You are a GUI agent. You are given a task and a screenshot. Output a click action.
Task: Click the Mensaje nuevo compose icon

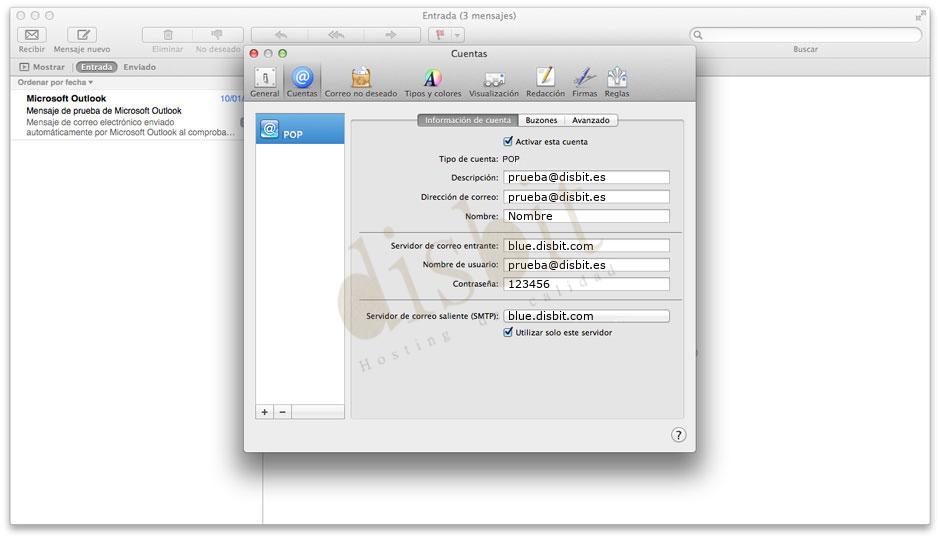[x=82, y=35]
